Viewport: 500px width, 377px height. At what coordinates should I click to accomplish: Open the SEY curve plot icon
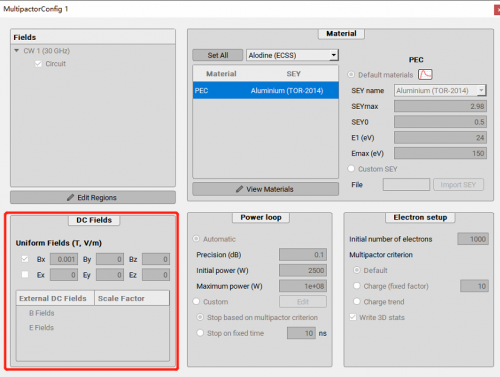click(x=425, y=74)
